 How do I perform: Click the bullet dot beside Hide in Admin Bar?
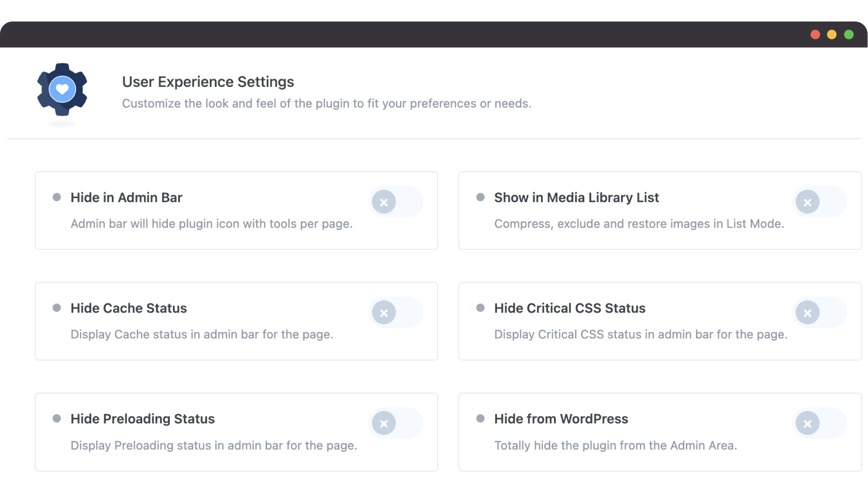[57, 197]
